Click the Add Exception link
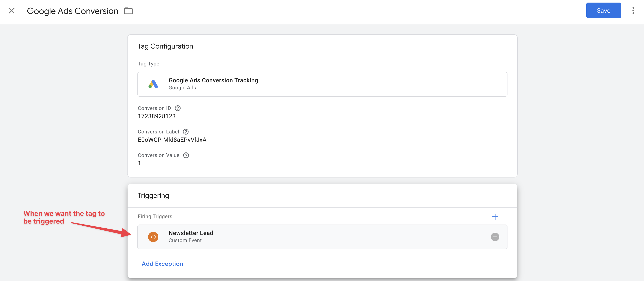 [162, 264]
